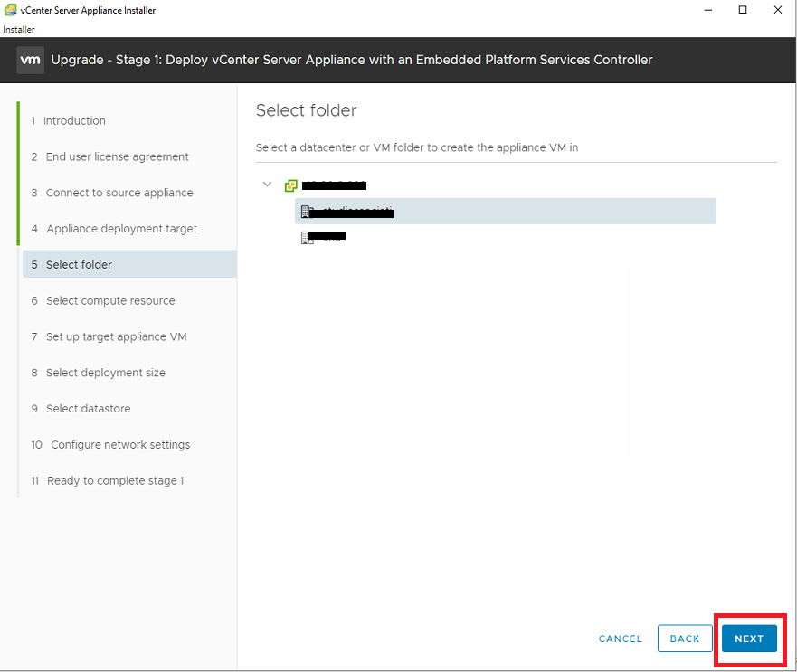The width and height of the screenshot is (797, 672).
Task: Open Appliance deployment target step
Action: coord(121,229)
